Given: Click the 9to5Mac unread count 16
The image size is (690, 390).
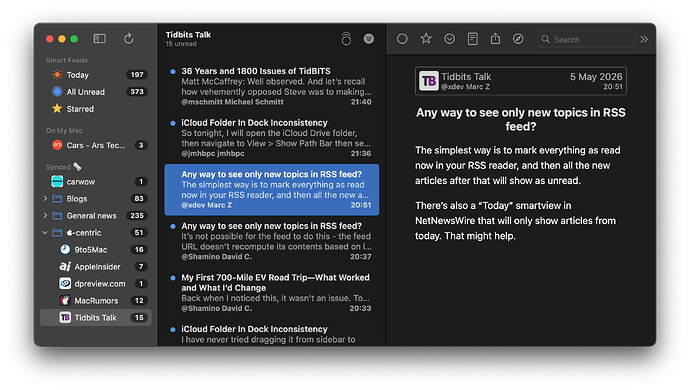Looking at the screenshot, I should point(139,250).
